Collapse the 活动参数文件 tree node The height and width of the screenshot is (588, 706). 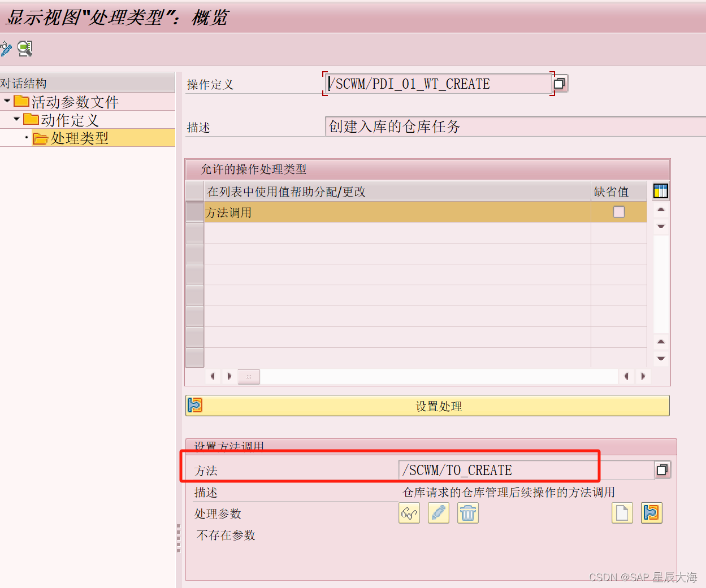[7, 101]
